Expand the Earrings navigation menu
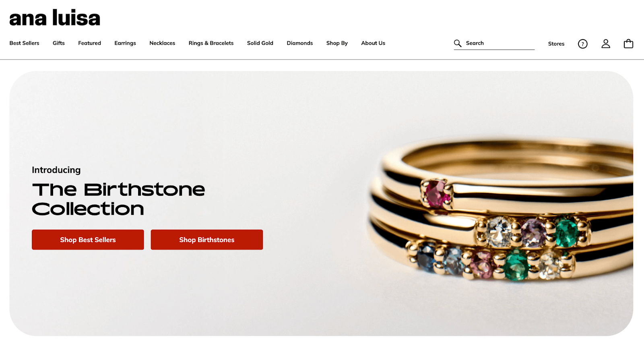The width and height of the screenshot is (644, 340). (125, 43)
